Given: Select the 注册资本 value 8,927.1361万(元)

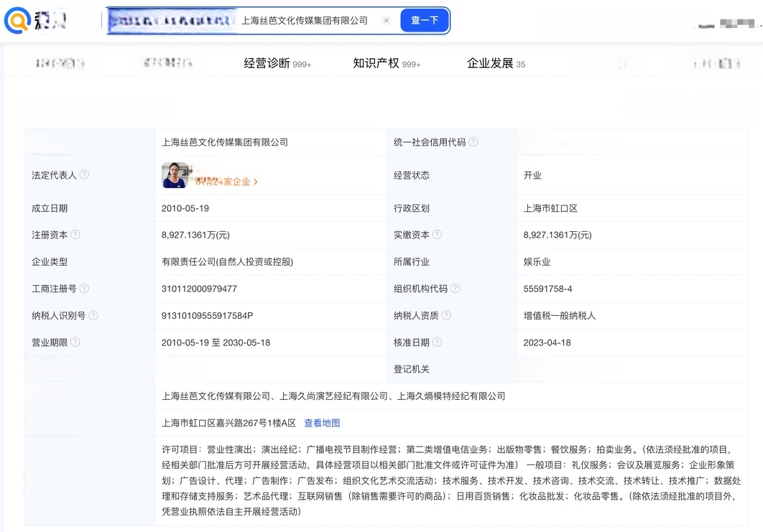Looking at the screenshot, I should pos(195,235).
